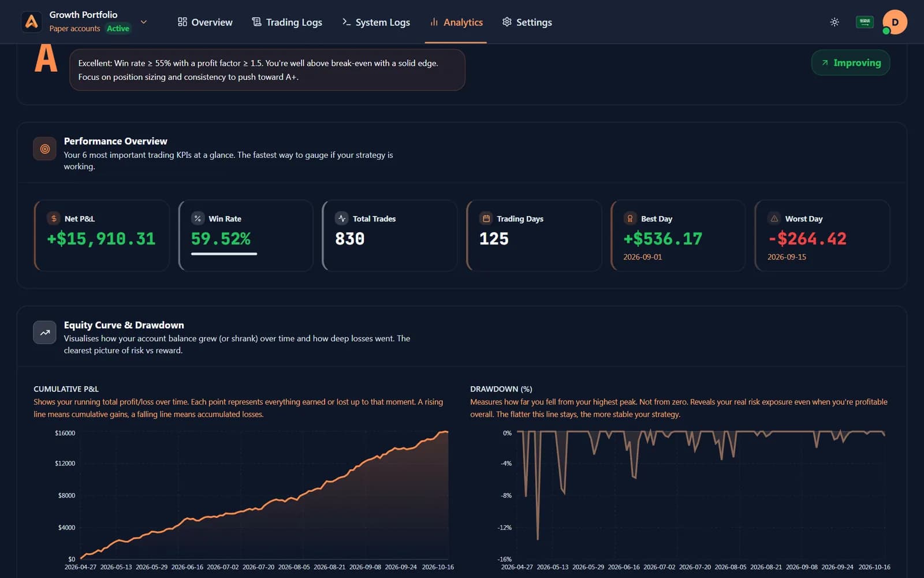Image resolution: width=924 pixels, height=578 pixels.
Task: Click the Performance Overview target icon
Action: coord(44,149)
